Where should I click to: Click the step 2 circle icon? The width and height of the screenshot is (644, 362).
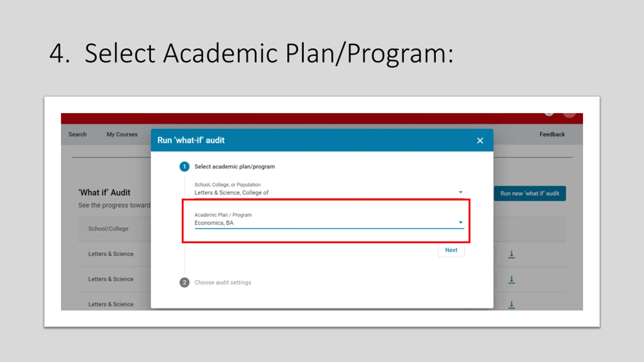coord(184,282)
